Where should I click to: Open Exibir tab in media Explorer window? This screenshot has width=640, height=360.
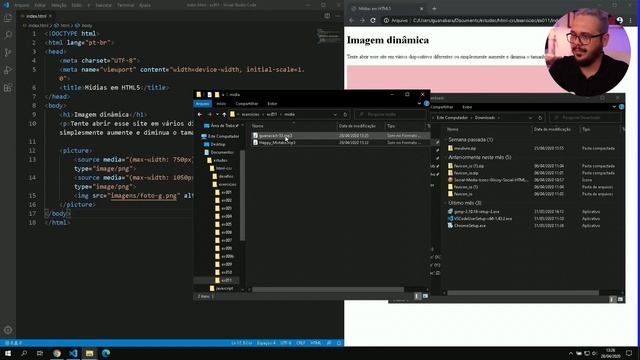tap(272, 104)
